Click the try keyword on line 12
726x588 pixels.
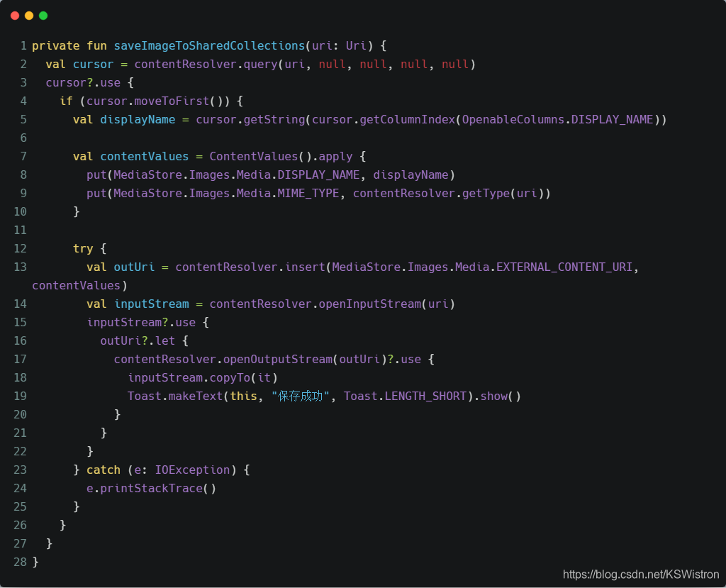83,249
